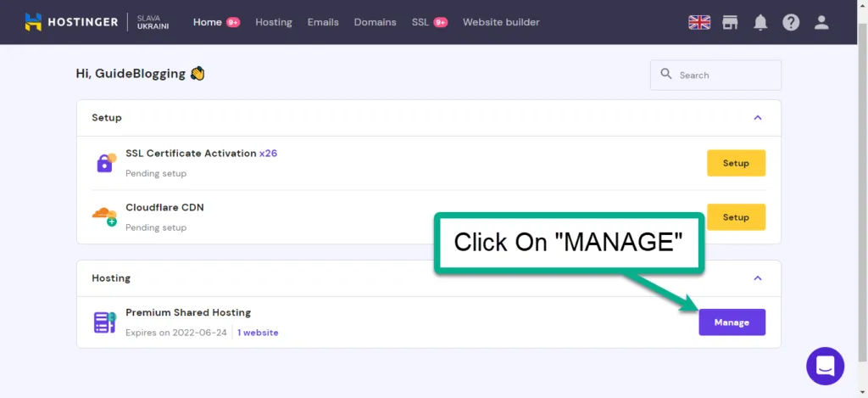Navigate to Domains
Viewport: 868px width, 398px height.
tap(375, 22)
